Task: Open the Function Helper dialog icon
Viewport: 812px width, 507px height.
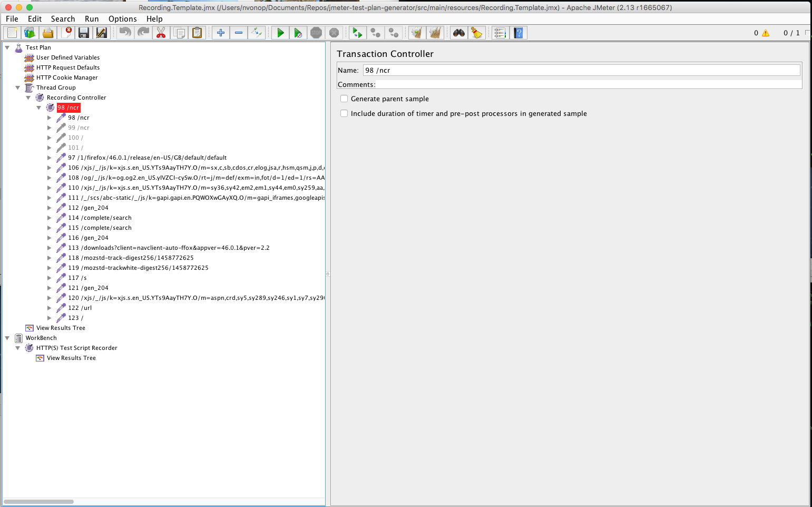Action: pos(500,33)
